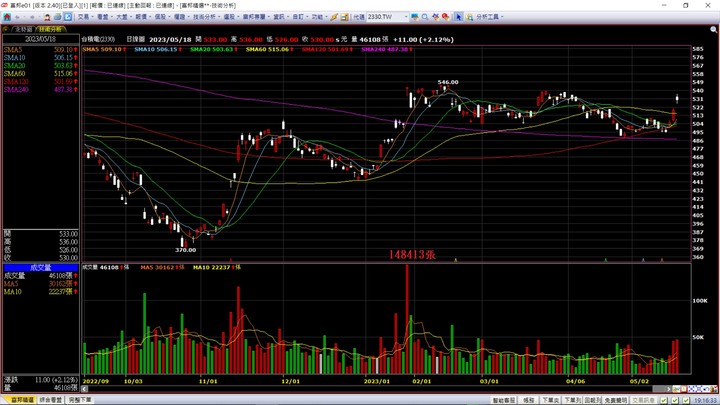Click zoom magnifier at chart top-right corner
The image size is (720, 405).
pyautogui.click(x=714, y=29)
